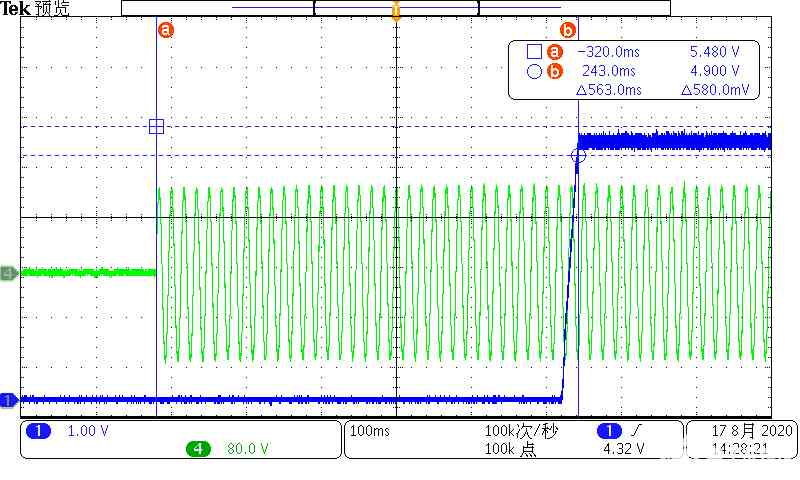
Task: Click the cursor b marker label
Action: point(568,30)
